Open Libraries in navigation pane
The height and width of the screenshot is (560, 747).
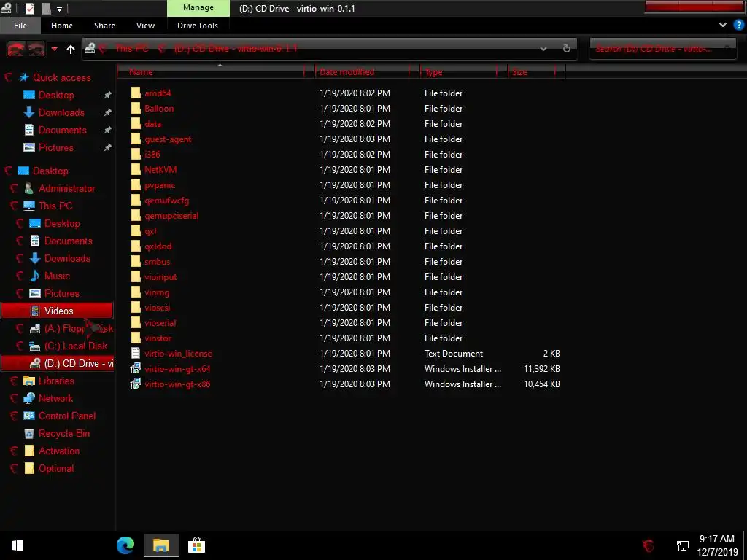pos(56,381)
